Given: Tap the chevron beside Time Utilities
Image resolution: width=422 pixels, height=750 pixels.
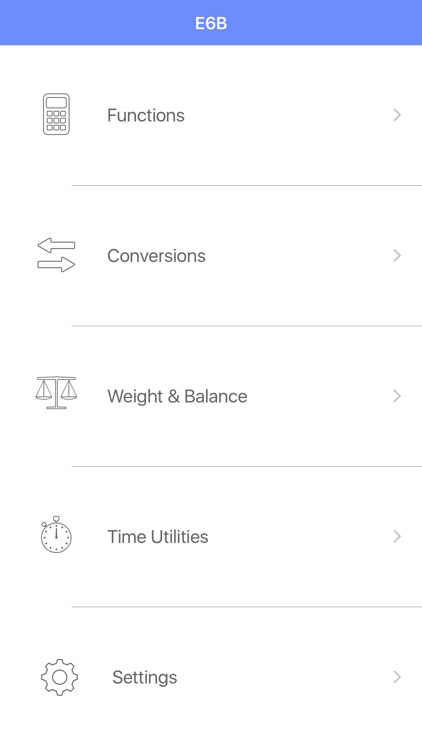Looking at the screenshot, I should [397, 537].
